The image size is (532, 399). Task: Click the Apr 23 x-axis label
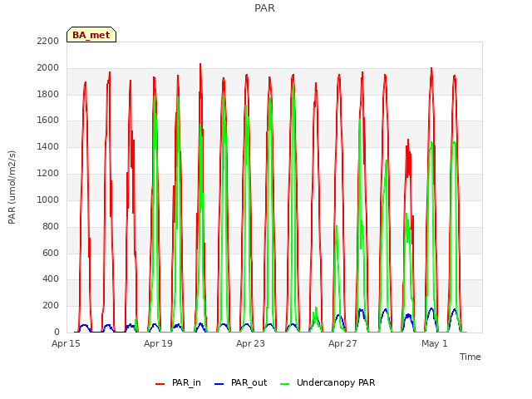click(250, 343)
